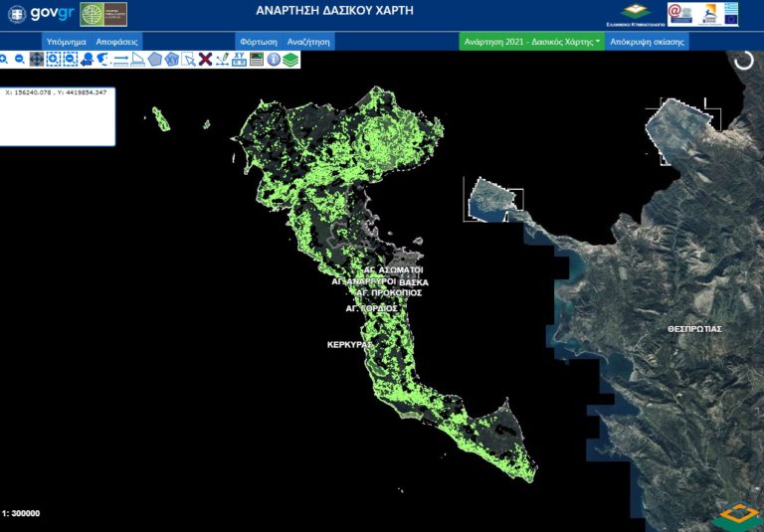Click the ΚΕΡΚΥΡΑΣ label on the map

click(348, 345)
